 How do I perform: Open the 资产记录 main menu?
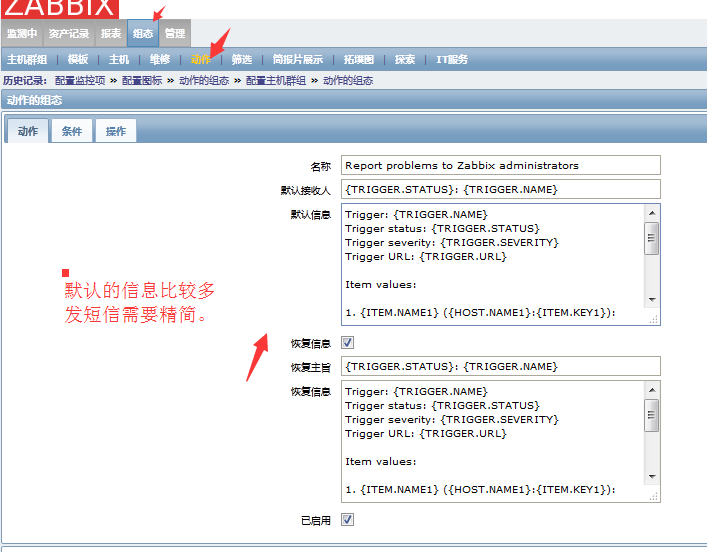pos(69,33)
